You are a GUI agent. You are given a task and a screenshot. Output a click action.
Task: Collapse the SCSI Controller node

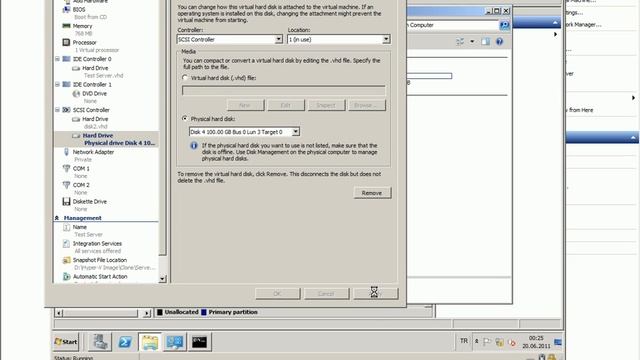click(58, 110)
